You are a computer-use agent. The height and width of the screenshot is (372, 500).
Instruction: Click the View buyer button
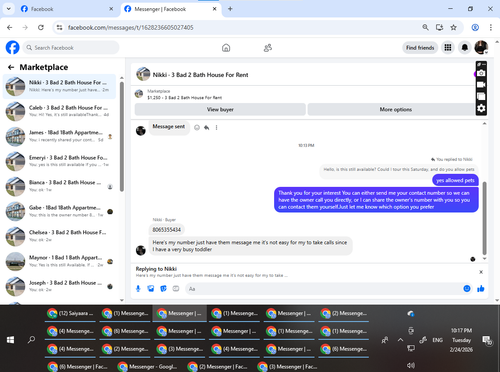(220, 109)
